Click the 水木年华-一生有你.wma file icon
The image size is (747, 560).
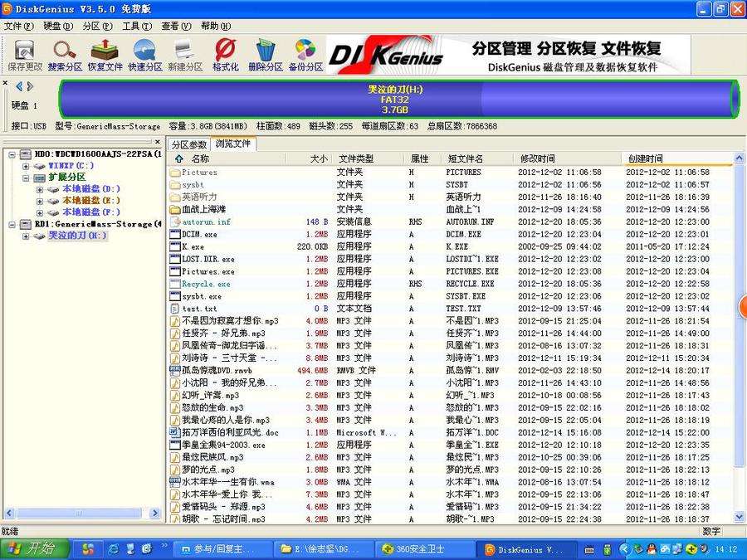tap(175, 481)
